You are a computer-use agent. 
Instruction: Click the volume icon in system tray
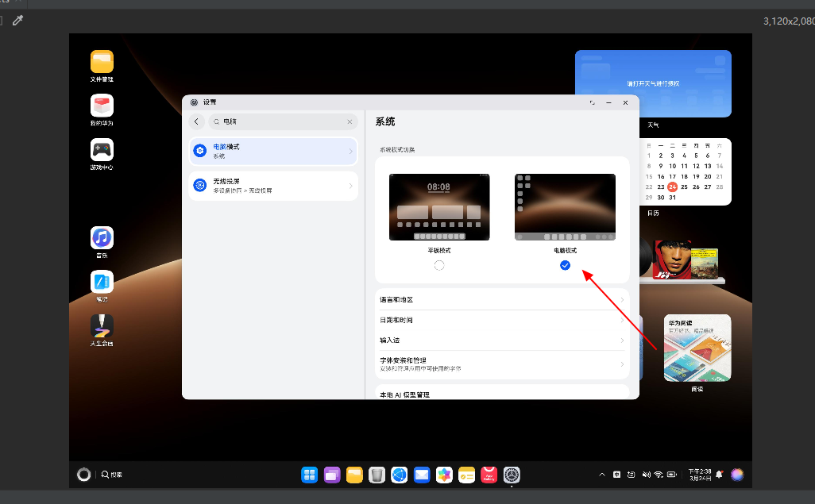pos(646,475)
